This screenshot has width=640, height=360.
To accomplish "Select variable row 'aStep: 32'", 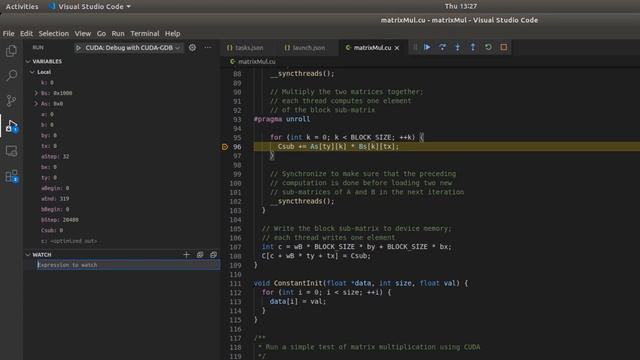I will pos(121,156).
